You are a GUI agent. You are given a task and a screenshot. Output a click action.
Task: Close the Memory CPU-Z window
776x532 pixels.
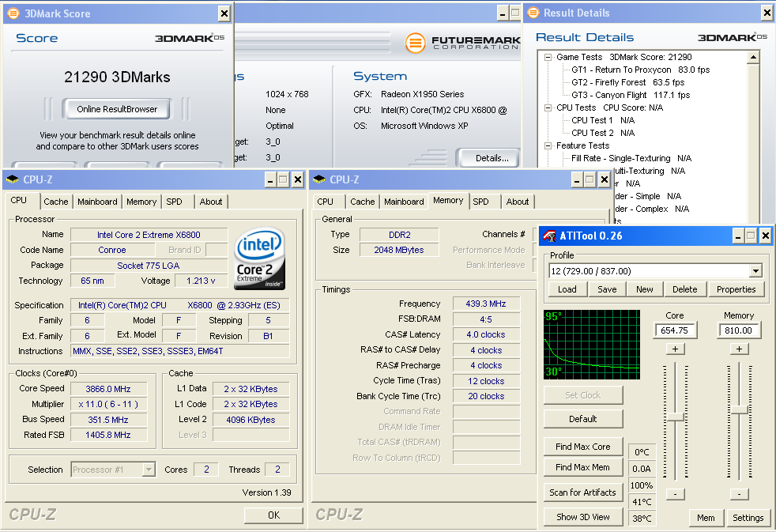click(605, 179)
